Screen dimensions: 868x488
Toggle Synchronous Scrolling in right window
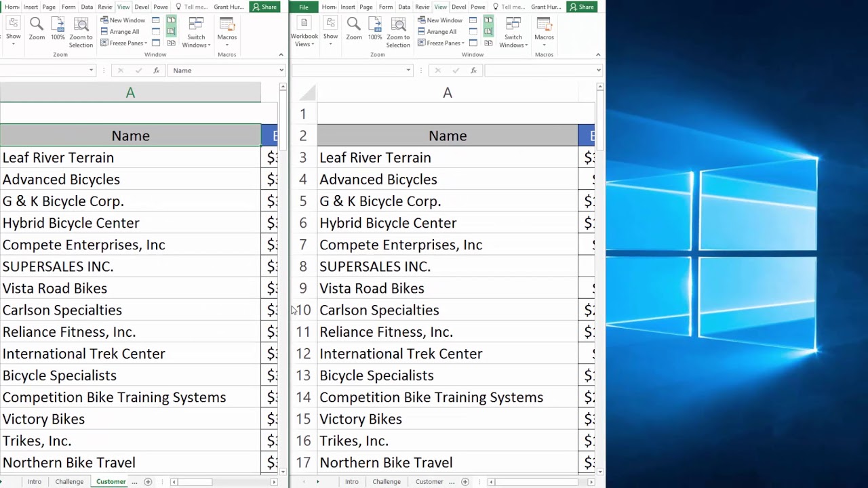488,32
